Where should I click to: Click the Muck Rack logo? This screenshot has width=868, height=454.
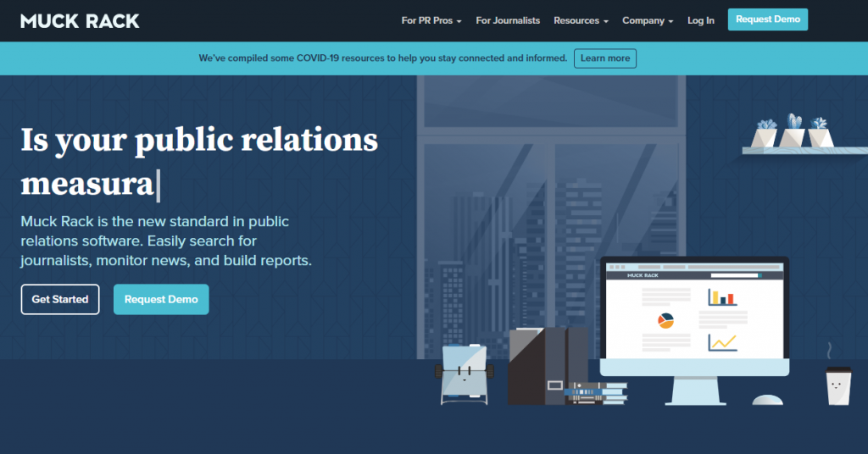coord(80,21)
